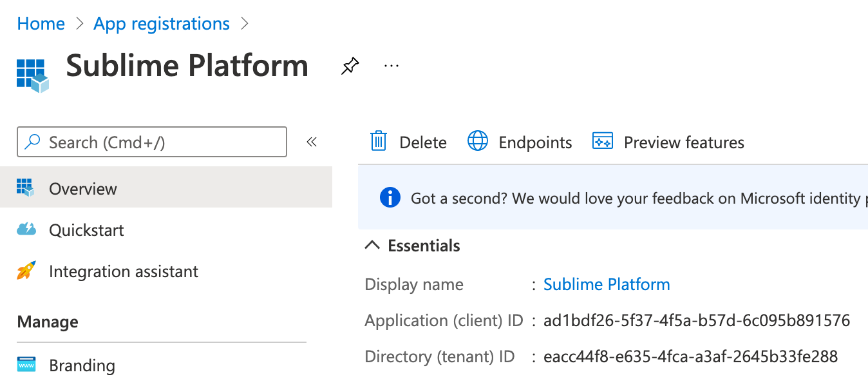Viewport: 868px width, 379px height.
Task: Click the blue feedback info icon
Action: [x=390, y=198]
